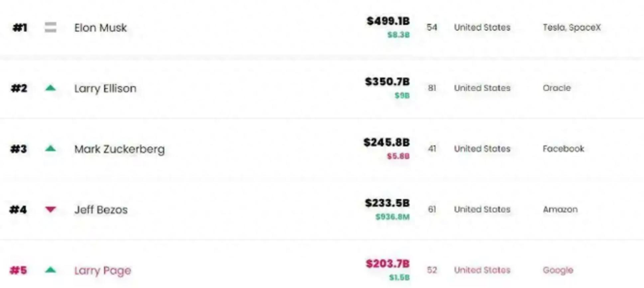
Task: Click the green up arrow beside Mark Zuckerberg
Action: pyautogui.click(x=51, y=148)
